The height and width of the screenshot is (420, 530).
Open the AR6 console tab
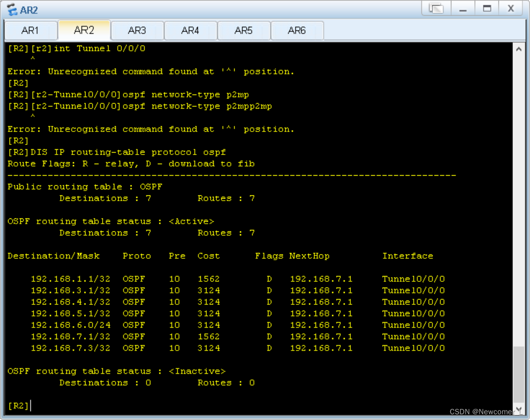297,30
